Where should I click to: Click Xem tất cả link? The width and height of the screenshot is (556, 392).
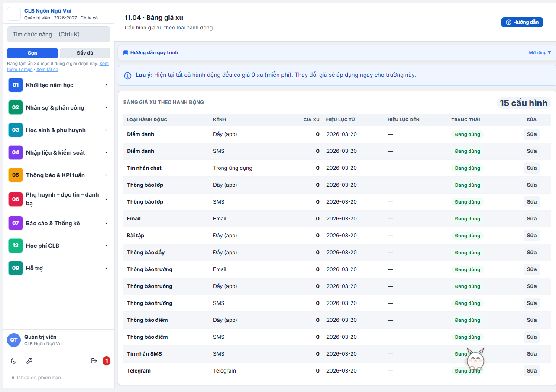click(x=47, y=69)
